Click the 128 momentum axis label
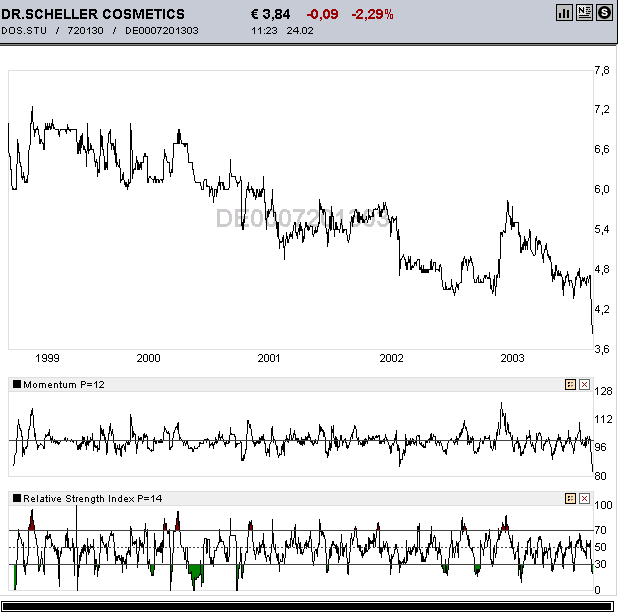 (x=603, y=391)
